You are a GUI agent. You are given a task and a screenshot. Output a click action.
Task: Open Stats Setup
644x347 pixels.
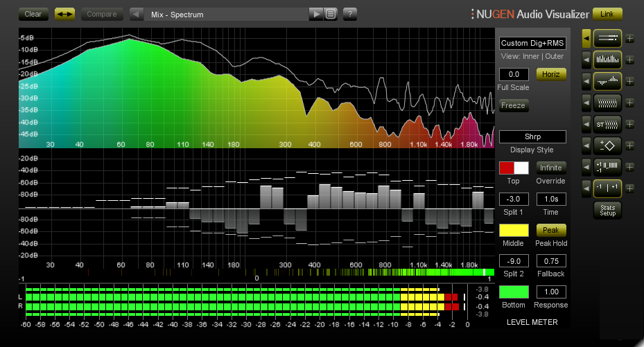coord(607,211)
